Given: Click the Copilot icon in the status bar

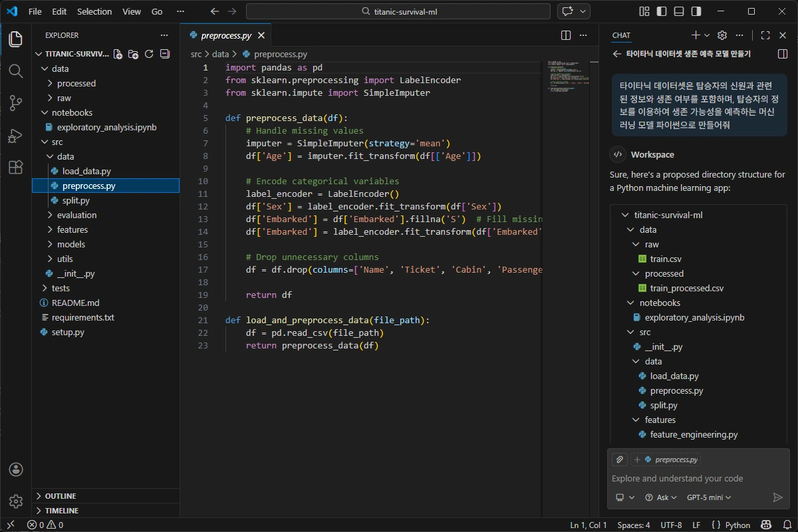Looking at the screenshot, I should point(766,525).
